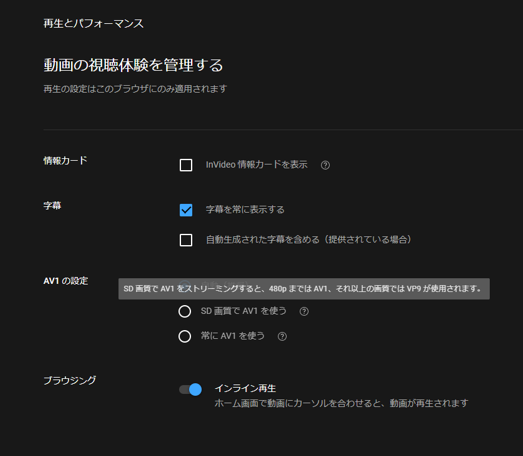This screenshot has width=523, height=456.
Task: Check 自動生成された字幕を含める checkbox
Action: click(186, 240)
